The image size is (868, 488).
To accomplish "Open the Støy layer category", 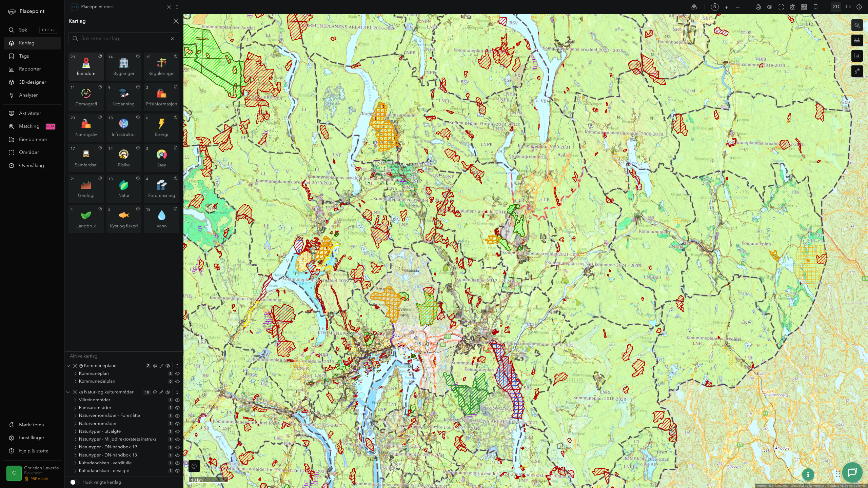I will pyautogui.click(x=161, y=158).
